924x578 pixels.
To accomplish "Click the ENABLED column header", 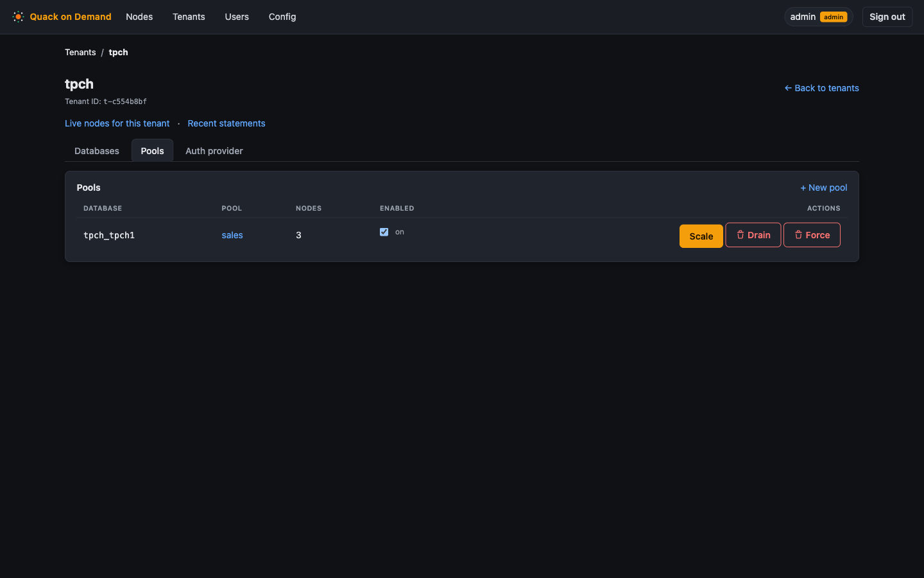I will point(397,208).
